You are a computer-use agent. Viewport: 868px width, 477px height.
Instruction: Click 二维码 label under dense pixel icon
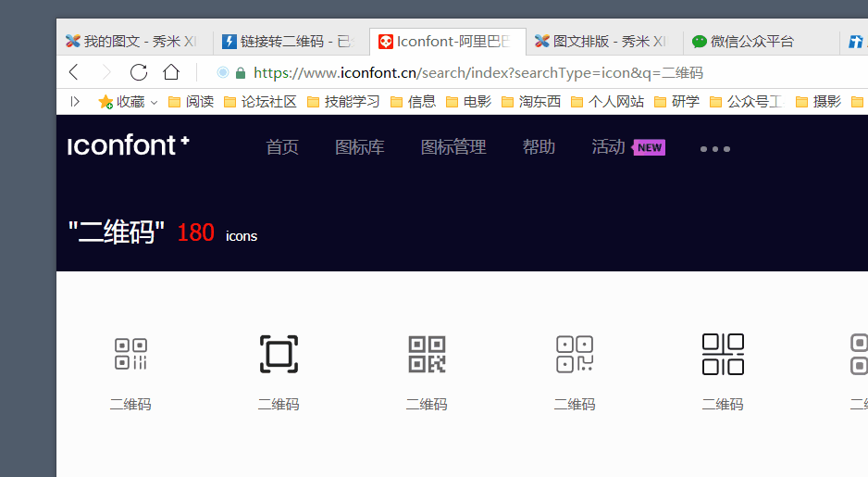(427, 405)
